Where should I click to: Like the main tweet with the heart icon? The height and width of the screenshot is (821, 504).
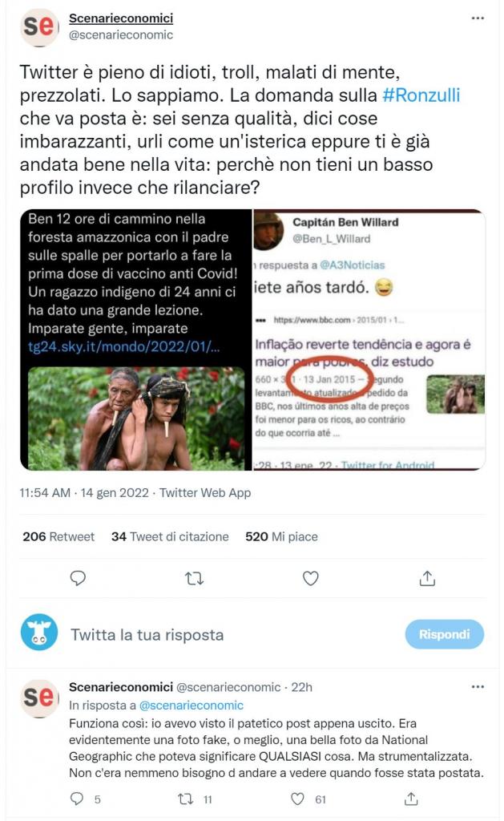[x=311, y=578]
